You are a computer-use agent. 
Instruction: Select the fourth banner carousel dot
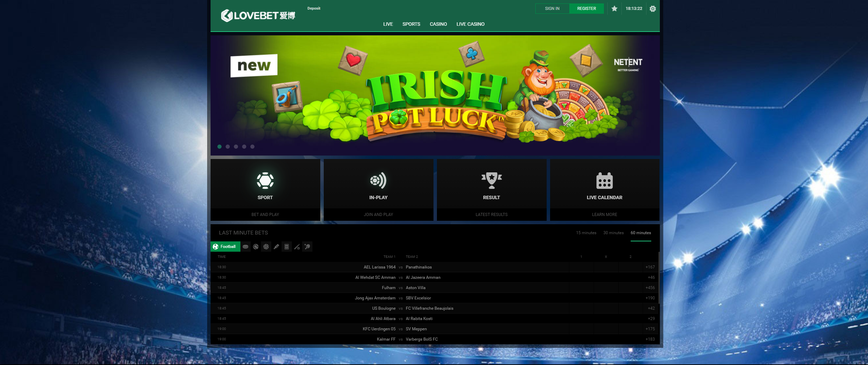(x=244, y=147)
